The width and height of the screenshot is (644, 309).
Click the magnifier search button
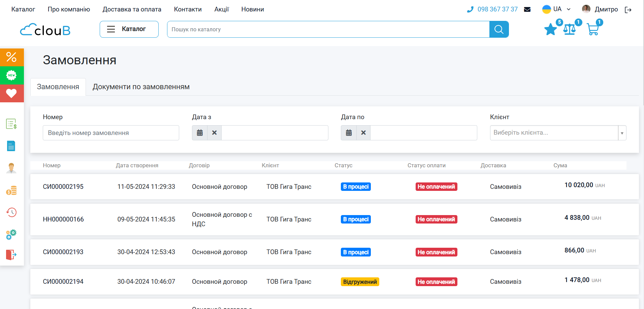[499, 30]
